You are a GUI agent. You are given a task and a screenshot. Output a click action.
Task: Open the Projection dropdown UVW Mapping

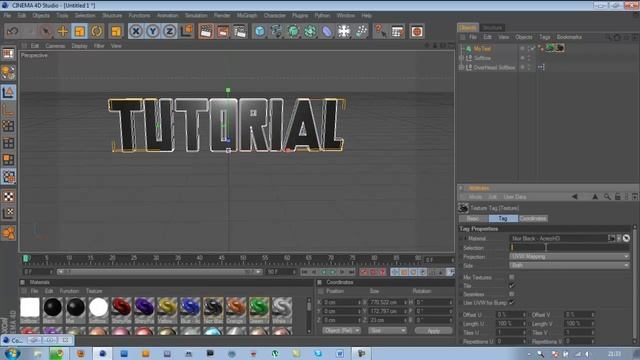click(x=569, y=257)
